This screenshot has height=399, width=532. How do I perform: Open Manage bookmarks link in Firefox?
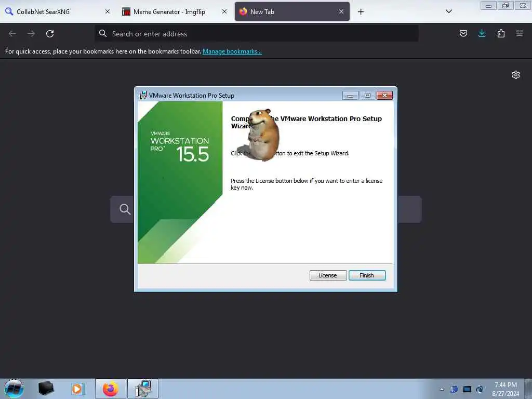232,51
